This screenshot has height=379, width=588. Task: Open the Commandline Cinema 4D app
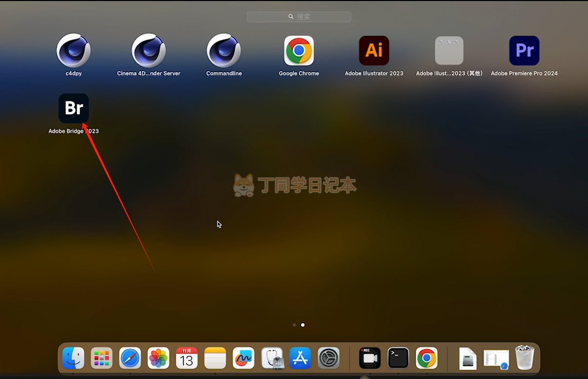[x=224, y=51]
